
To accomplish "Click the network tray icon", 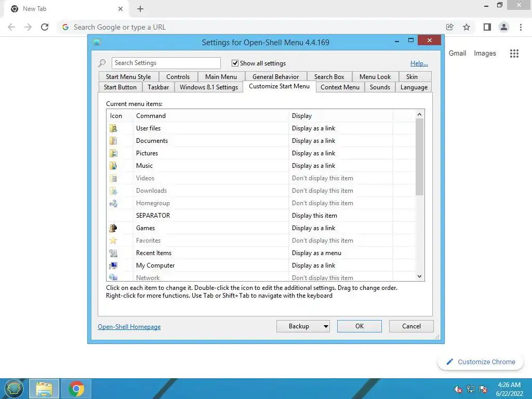I will click(471, 389).
